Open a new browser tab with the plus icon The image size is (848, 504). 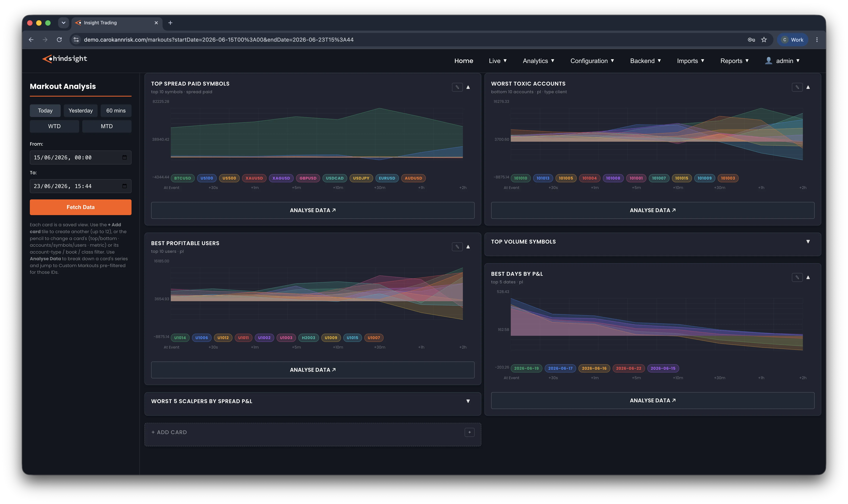click(x=170, y=23)
